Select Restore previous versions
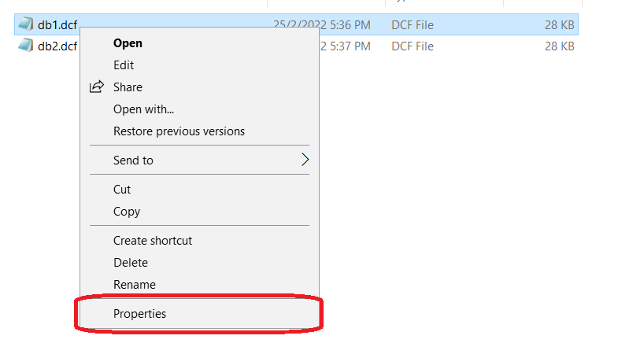Viewport: 644px width, 343px height. (179, 131)
